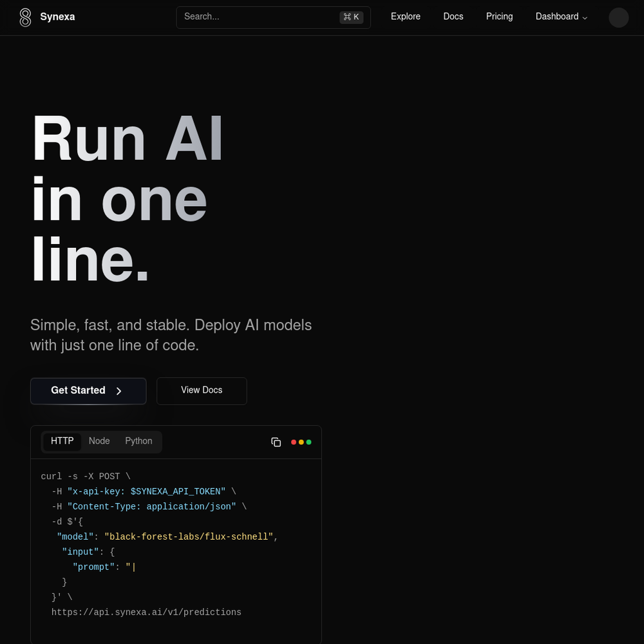644x644 pixels.
Task: Select the HTTP code tab
Action: (62, 441)
